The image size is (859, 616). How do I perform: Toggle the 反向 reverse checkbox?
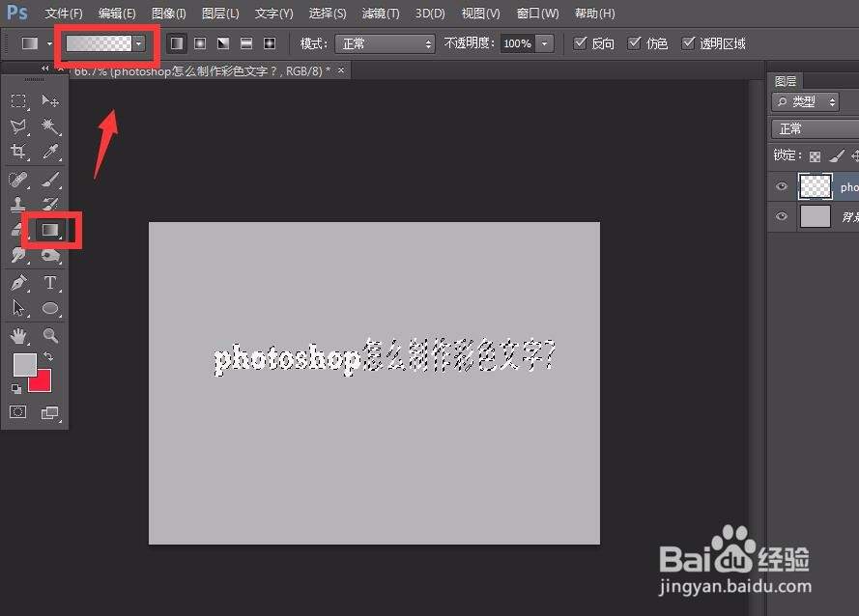[580, 42]
